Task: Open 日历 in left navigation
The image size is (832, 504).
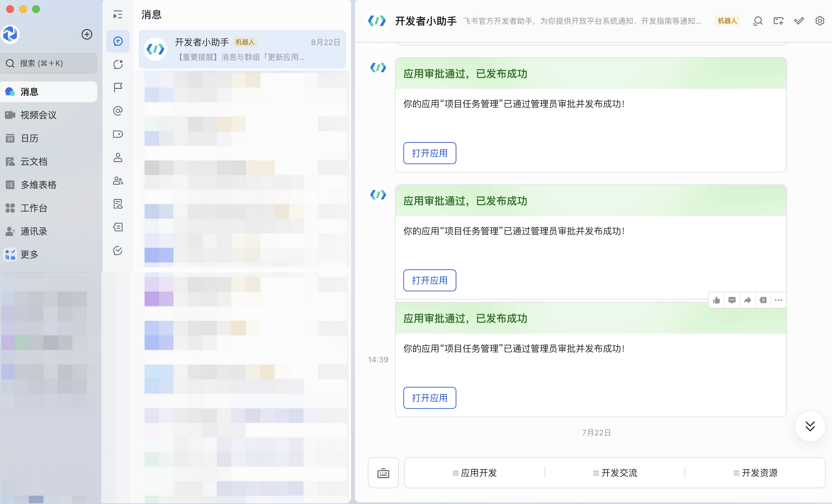Action: tap(49, 138)
